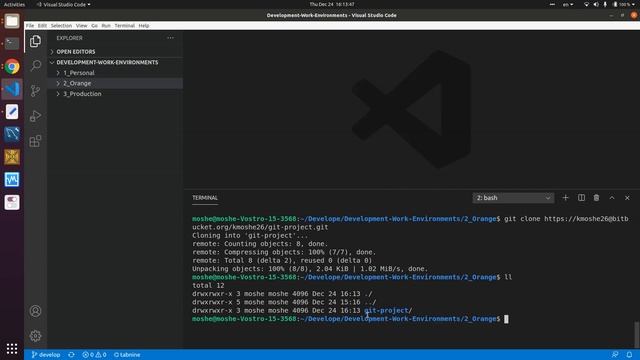Open Visual Studio Code app menu in top bar
This screenshot has width=640, height=360.
pos(63,4)
